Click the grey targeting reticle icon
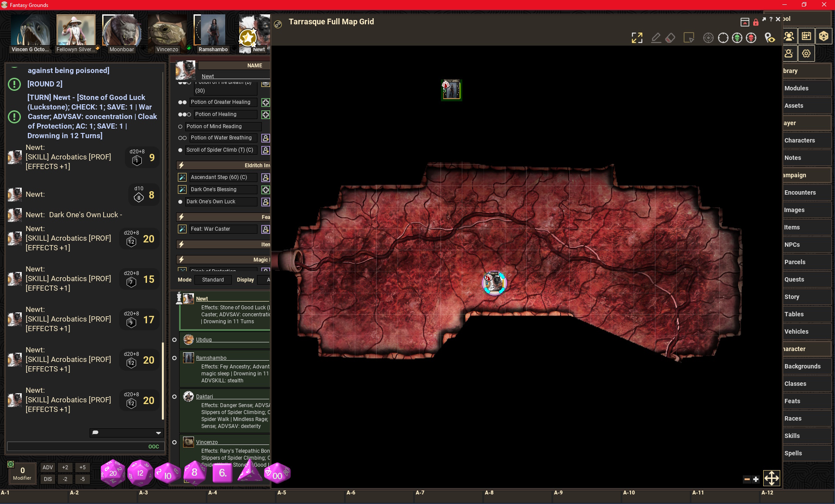 coord(708,38)
